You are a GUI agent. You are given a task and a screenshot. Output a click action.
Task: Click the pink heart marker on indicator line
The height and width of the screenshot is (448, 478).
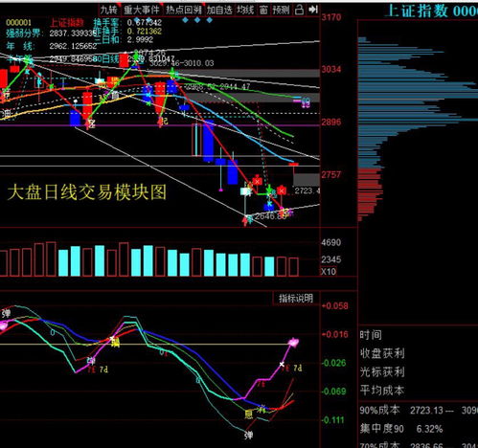[x=293, y=343]
